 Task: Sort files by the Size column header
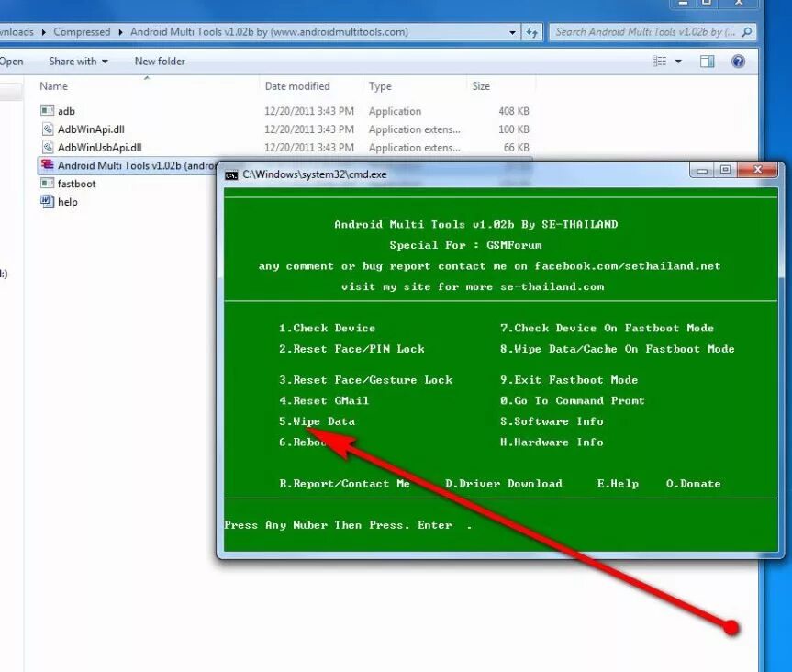481,86
